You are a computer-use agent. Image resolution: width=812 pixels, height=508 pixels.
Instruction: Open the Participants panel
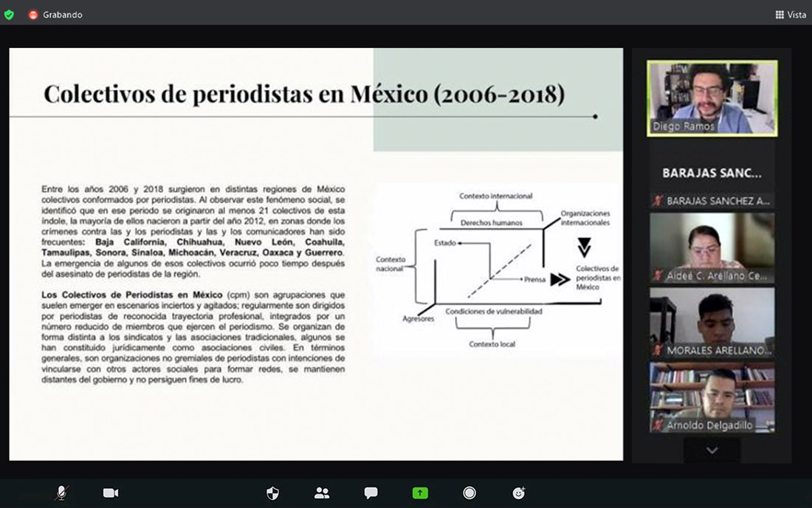(322, 493)
